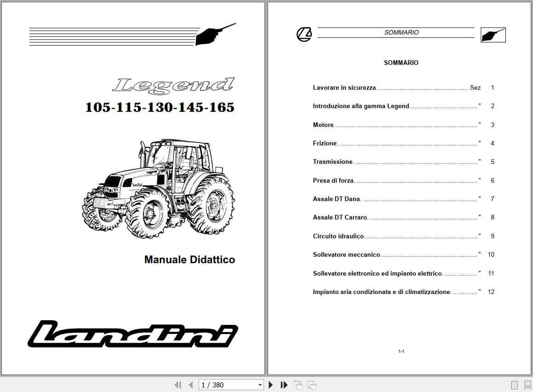Click the Landini logo on the cover

tap(132, 334)
